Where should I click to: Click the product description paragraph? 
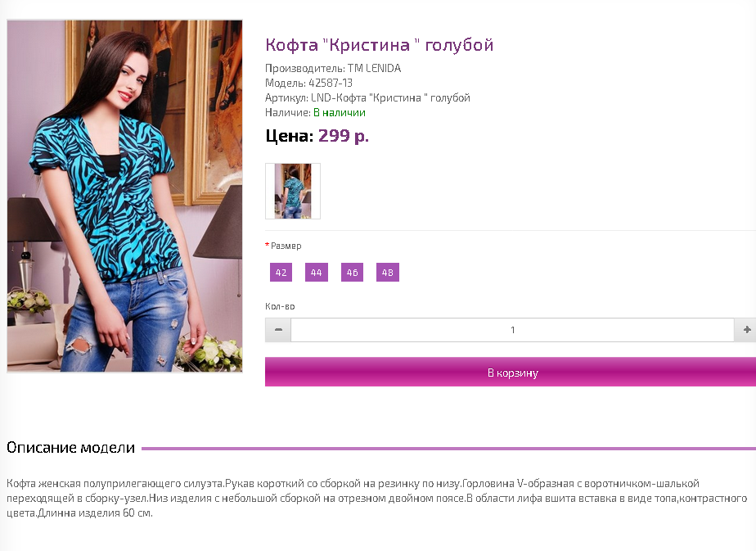tap(377, 498)
